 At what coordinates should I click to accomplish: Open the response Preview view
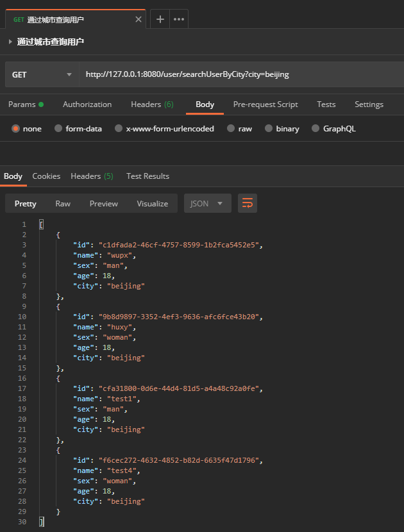click(103, 203)
